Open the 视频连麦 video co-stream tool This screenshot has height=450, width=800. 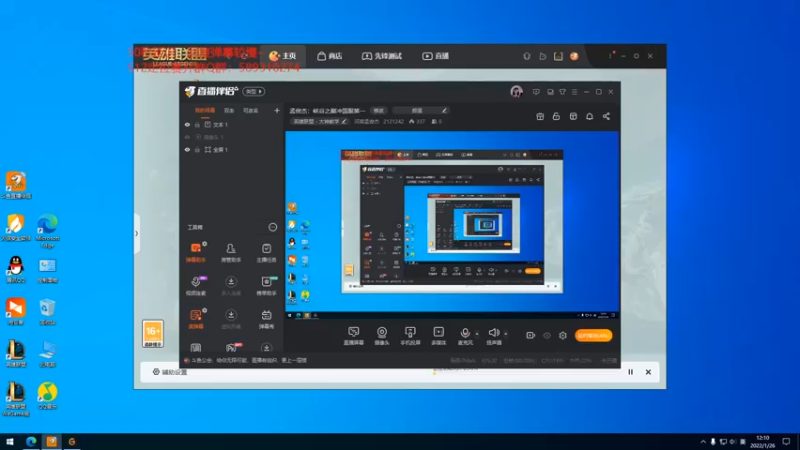[x=196, y=286]
